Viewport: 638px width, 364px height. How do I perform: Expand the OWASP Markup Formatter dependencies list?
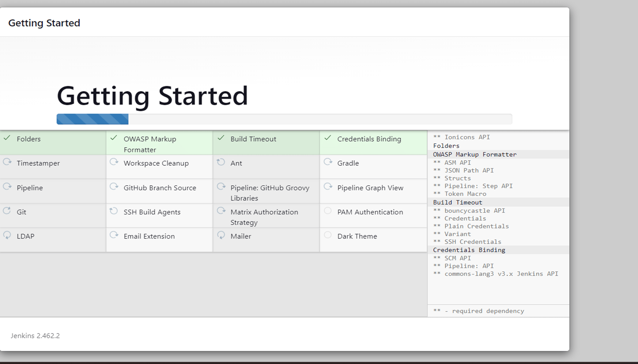pos(474,154)
